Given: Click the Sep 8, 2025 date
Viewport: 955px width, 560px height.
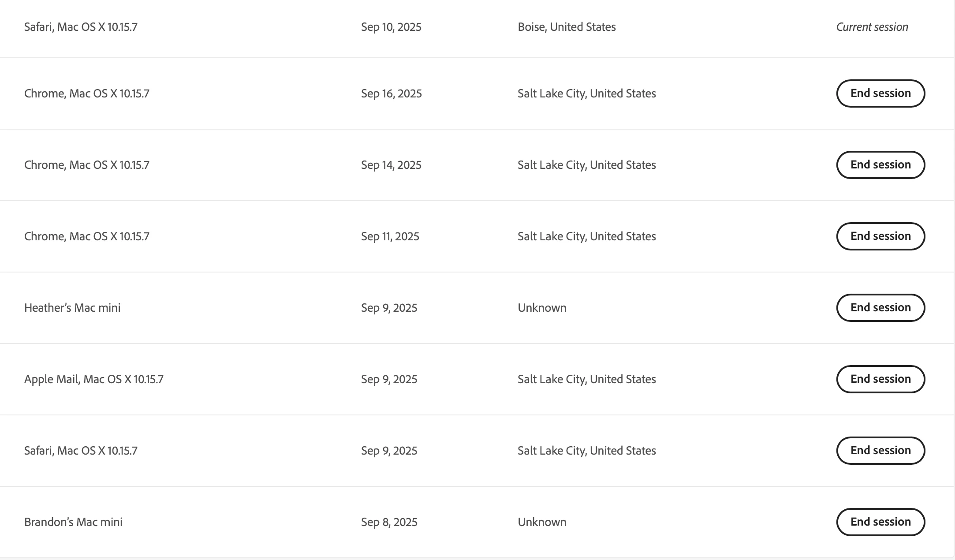Looking at the screenshot, I should tap(389, 522).
